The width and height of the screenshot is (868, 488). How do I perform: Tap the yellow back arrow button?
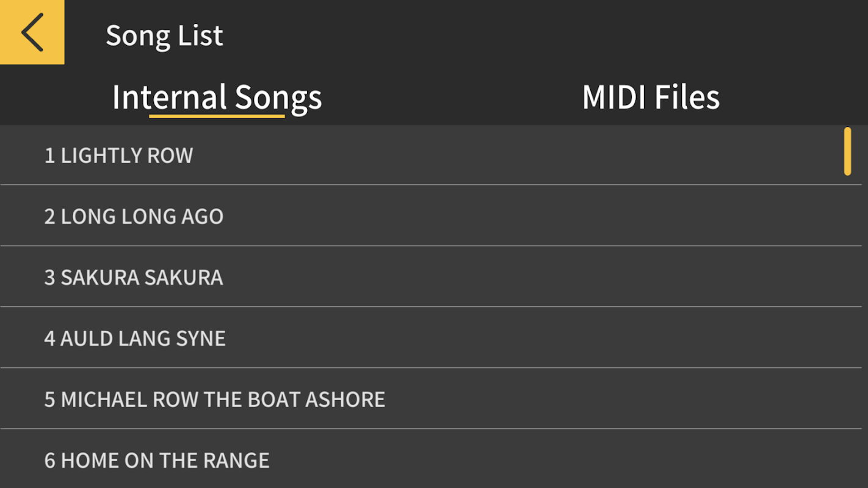[x=32, y=32]
